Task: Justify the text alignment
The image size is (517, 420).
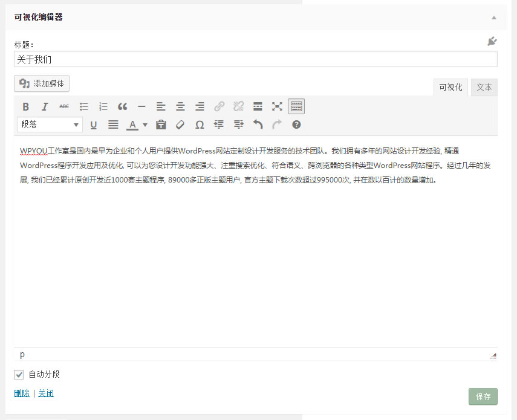Action: click(x=113, y=124)
